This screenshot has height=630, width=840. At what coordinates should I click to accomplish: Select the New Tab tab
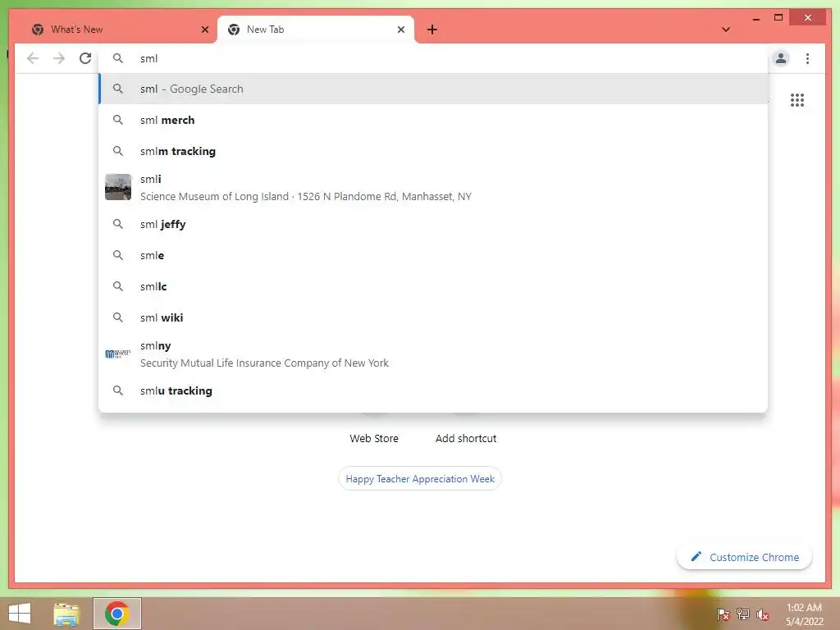(x=316, y=30)
